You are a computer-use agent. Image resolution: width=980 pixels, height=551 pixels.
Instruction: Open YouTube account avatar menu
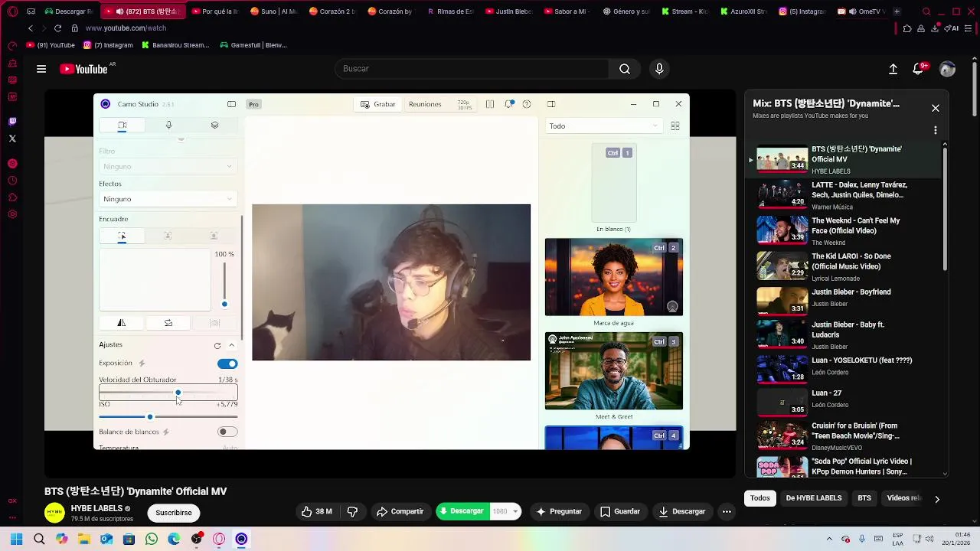click(947, 69)
